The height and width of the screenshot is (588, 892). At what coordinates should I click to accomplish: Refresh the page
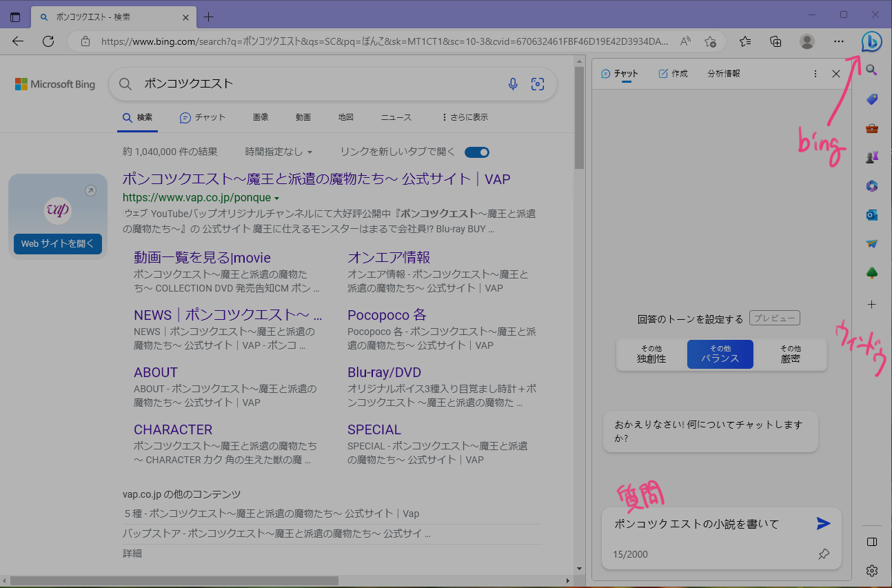pos(48,41)
